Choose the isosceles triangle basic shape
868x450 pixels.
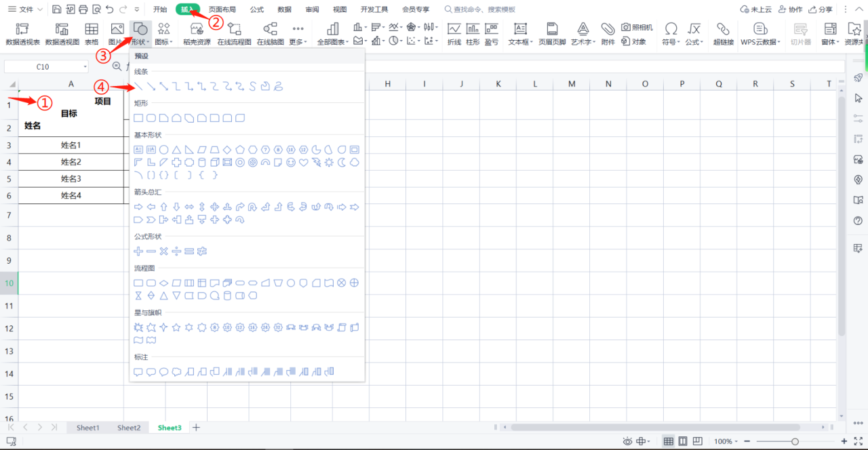coord(176,150)
